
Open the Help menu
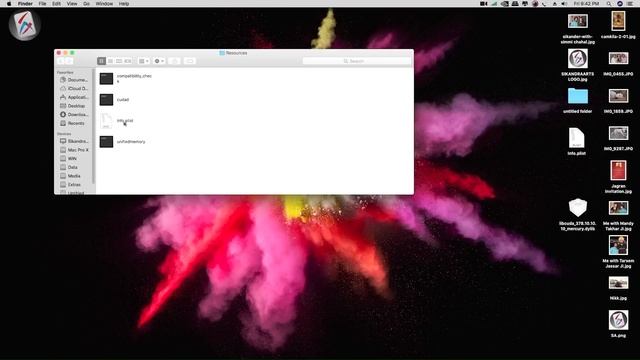tap(124, 4)
